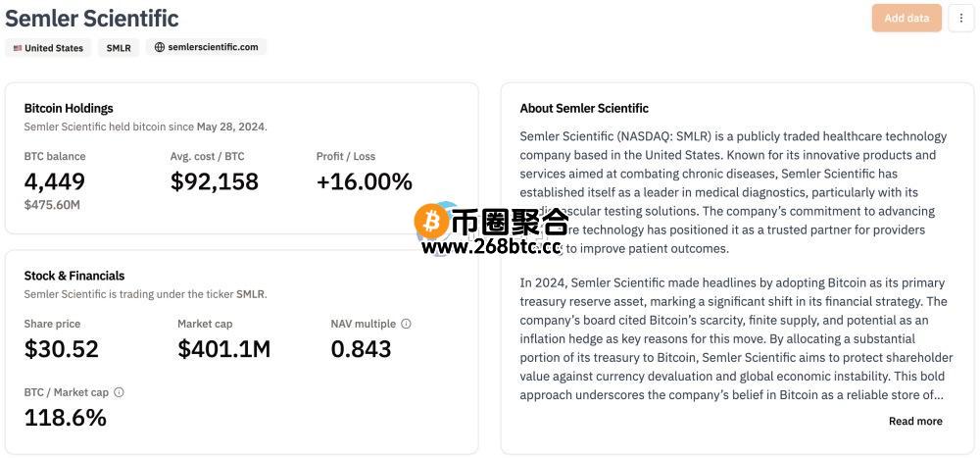Click the United States flag icon

[18, 47]
